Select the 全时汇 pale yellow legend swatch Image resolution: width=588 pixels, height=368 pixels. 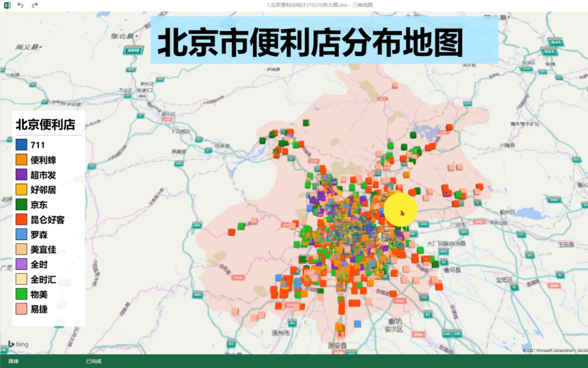21,279
